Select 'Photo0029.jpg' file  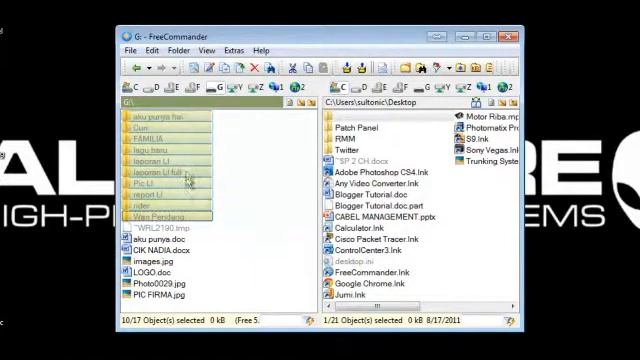[154, 283]
